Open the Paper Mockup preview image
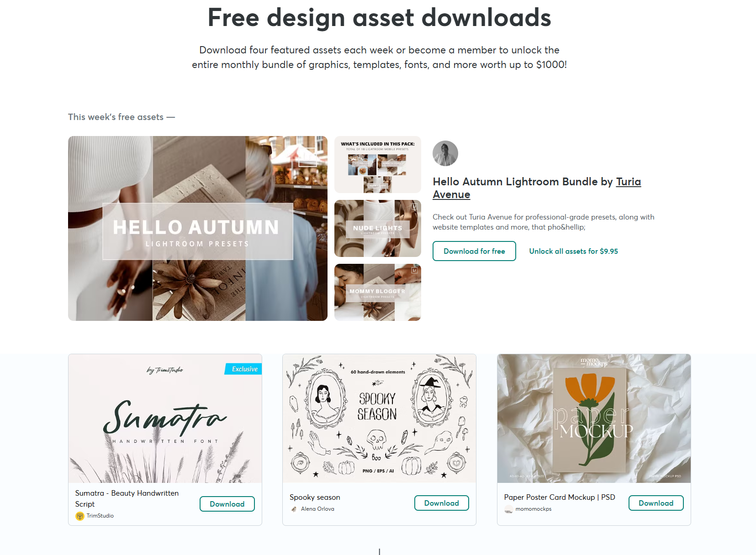The image size is (756, 555). point(594,419)
